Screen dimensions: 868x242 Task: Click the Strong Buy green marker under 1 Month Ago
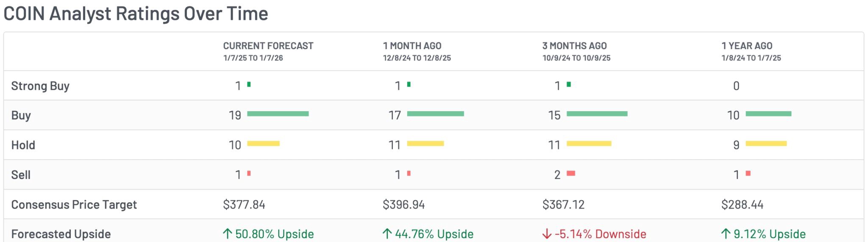point(409,85)
